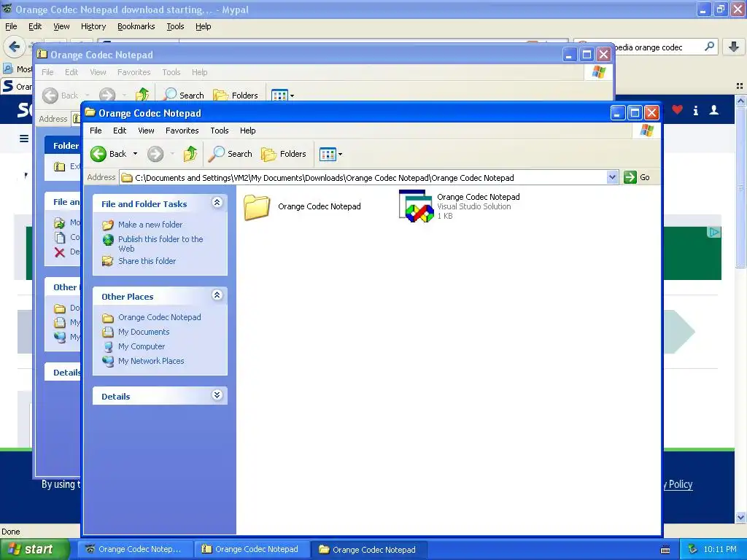Click the heart icon on the webpage
Screen dimensions: 747x560
click(677, 110)
